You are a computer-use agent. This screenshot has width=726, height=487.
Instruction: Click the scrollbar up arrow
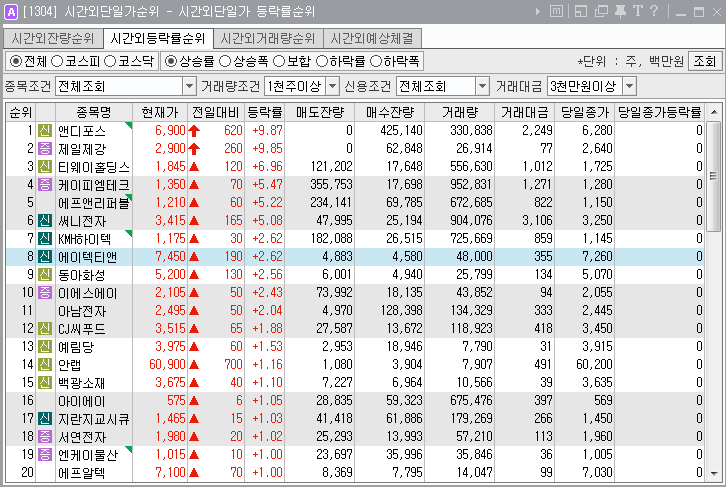713,112
